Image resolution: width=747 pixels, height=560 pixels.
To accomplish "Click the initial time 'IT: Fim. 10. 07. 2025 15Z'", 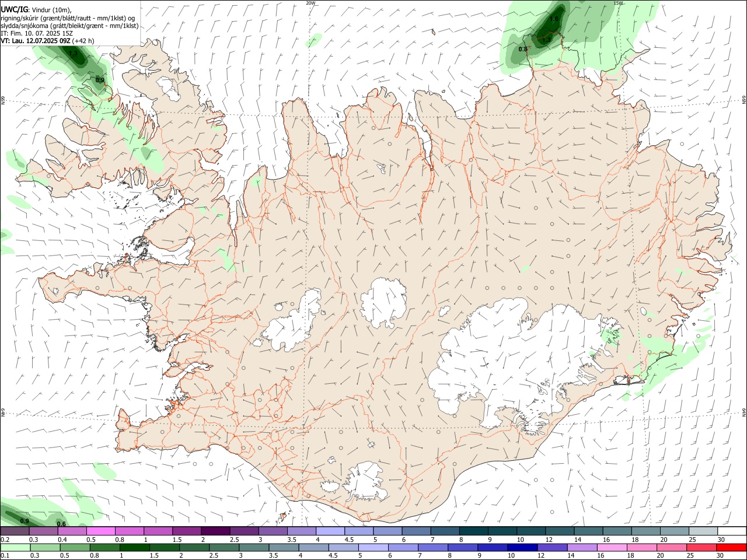I will (36, 33).
